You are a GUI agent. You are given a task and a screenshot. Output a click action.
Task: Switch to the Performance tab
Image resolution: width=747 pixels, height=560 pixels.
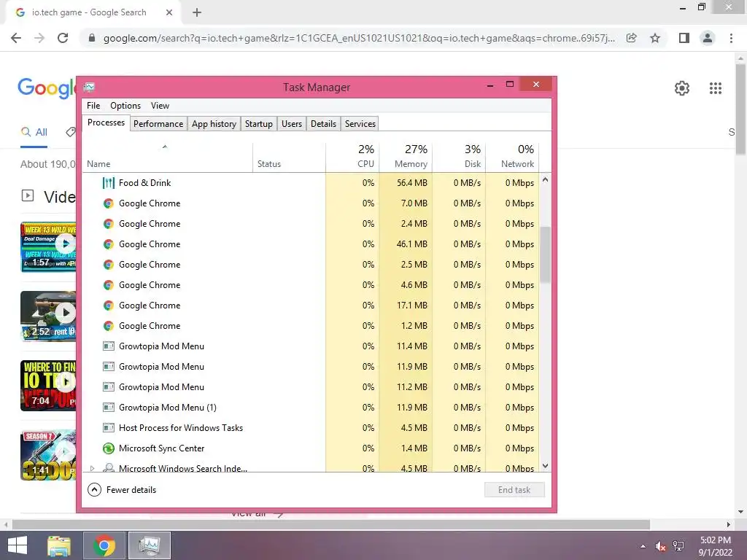(x=158, y=124)
